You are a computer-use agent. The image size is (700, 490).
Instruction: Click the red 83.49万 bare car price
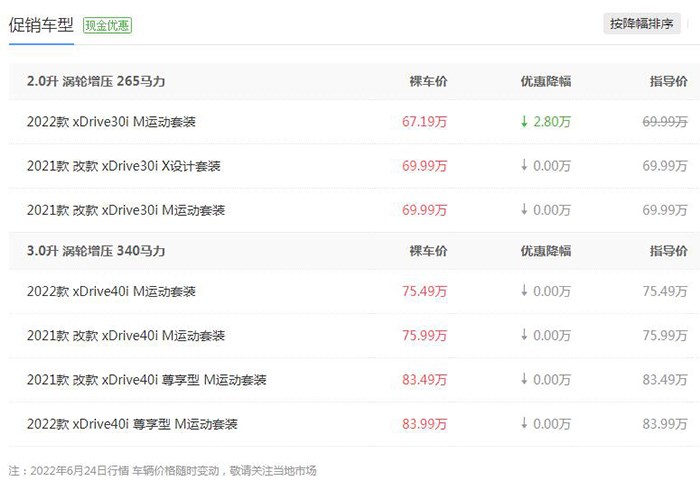[x=424, y=379]
